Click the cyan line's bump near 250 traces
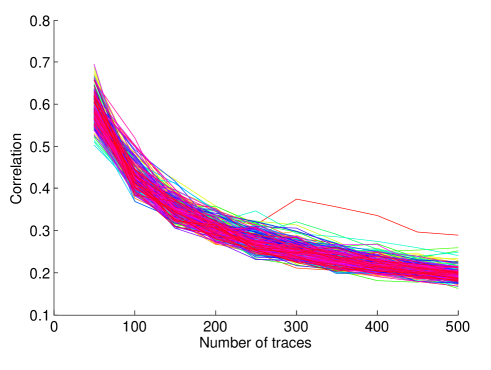491x370 pixels. click(x=256, y=211)
